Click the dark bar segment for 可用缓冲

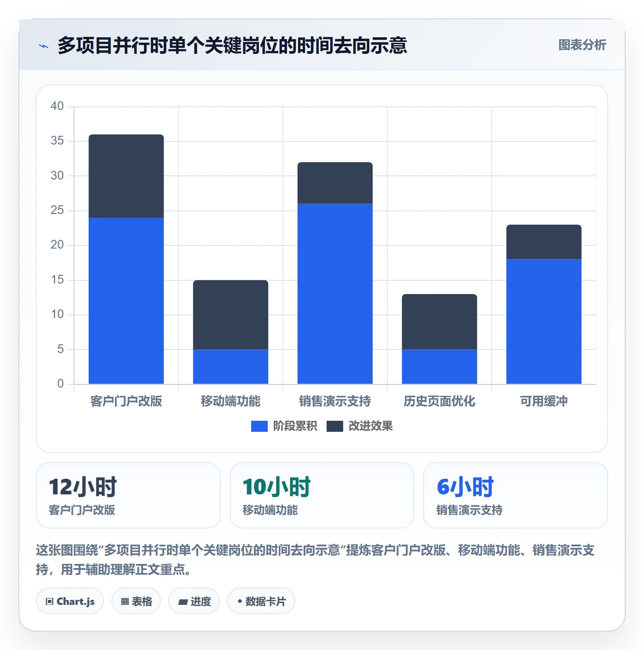544,242
